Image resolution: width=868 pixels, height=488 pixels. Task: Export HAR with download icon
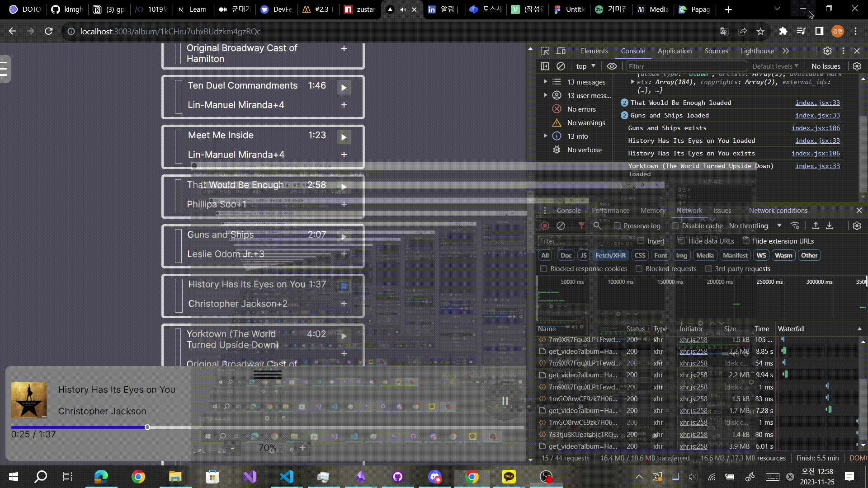[830, 225]
